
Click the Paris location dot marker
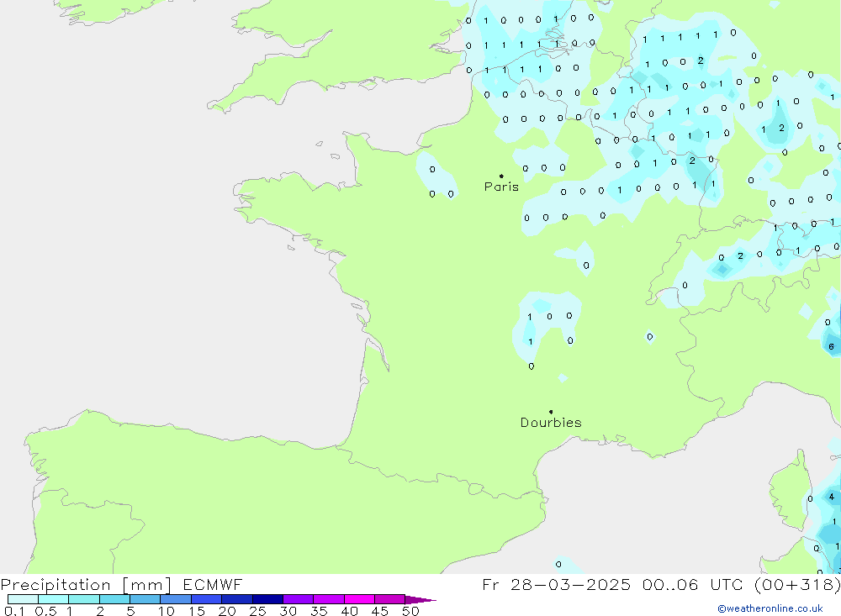[x=501, y=176]
